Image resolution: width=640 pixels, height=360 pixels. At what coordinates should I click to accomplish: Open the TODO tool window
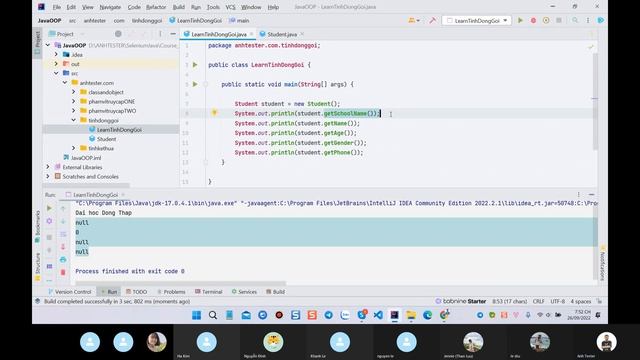[x=136, y=292]
